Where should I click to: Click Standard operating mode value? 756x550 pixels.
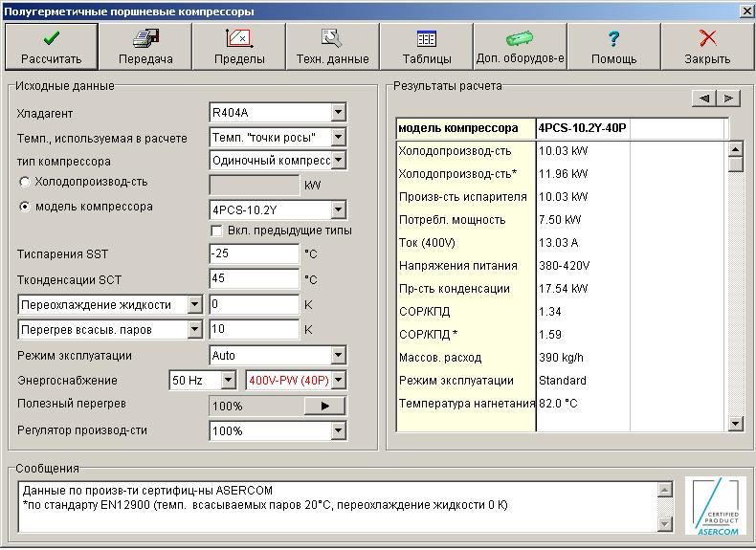pyautogui.click(x=562, y=381)
